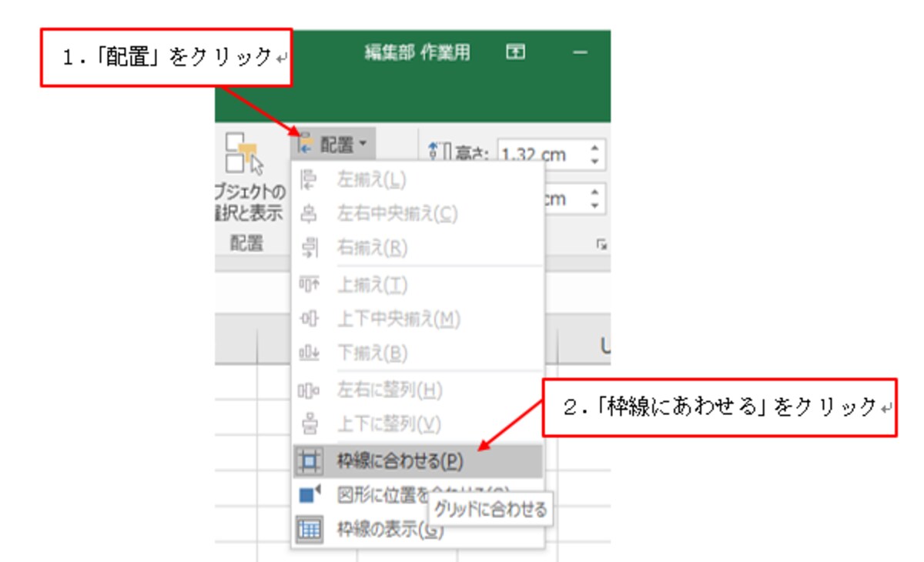
Task: Choose 下揃え(B) menu entry
Action: [417, 353]
